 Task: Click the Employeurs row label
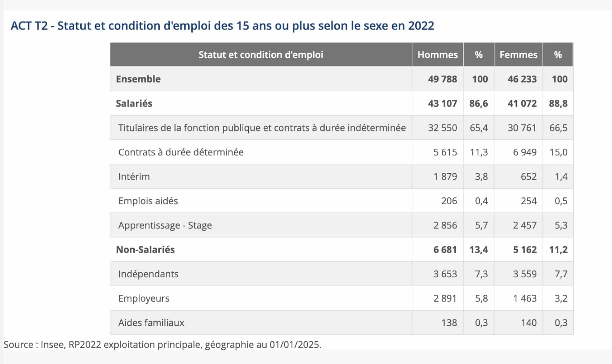[x=144, y=298]
